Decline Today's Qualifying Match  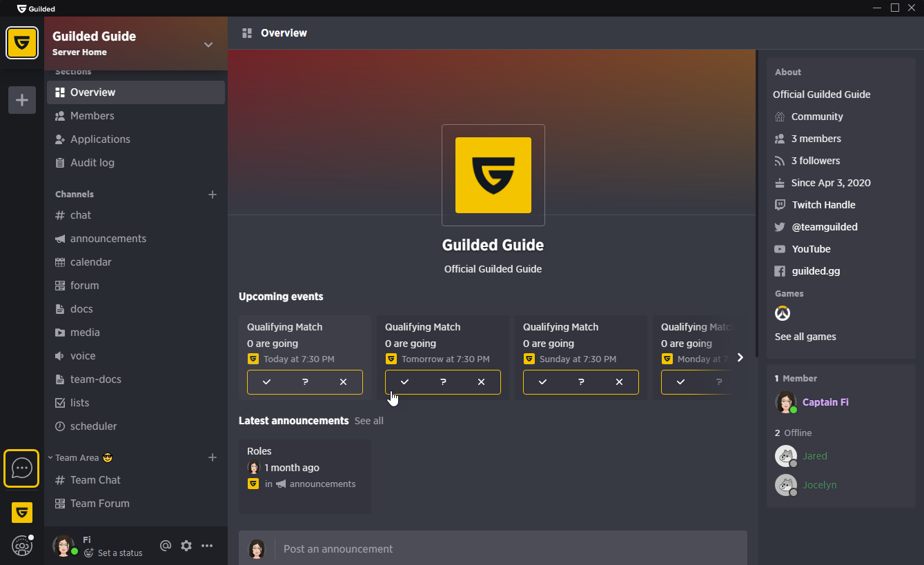click(x=343, y=382)
